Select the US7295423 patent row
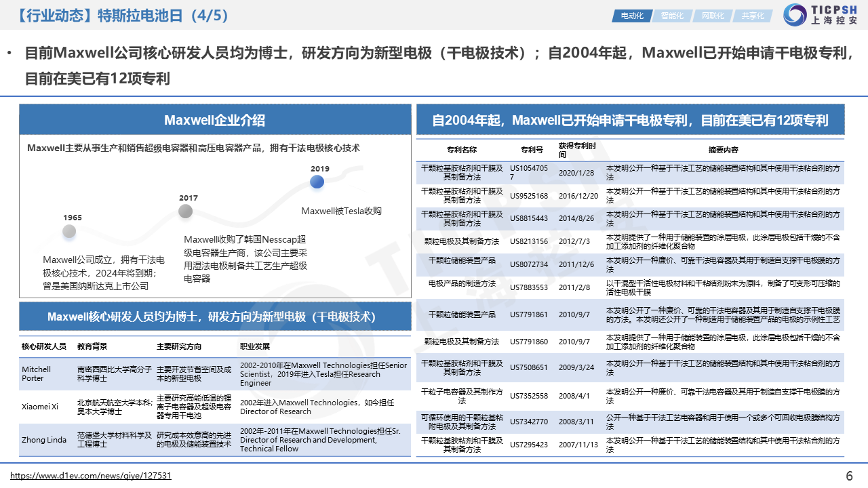Viewport: 868px width, 488px height. [528, 445]
